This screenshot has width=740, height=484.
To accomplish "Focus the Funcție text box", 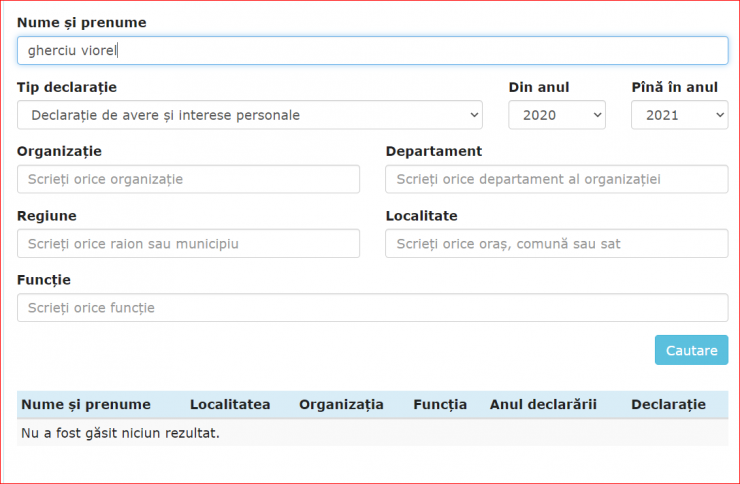I will 373,308.
